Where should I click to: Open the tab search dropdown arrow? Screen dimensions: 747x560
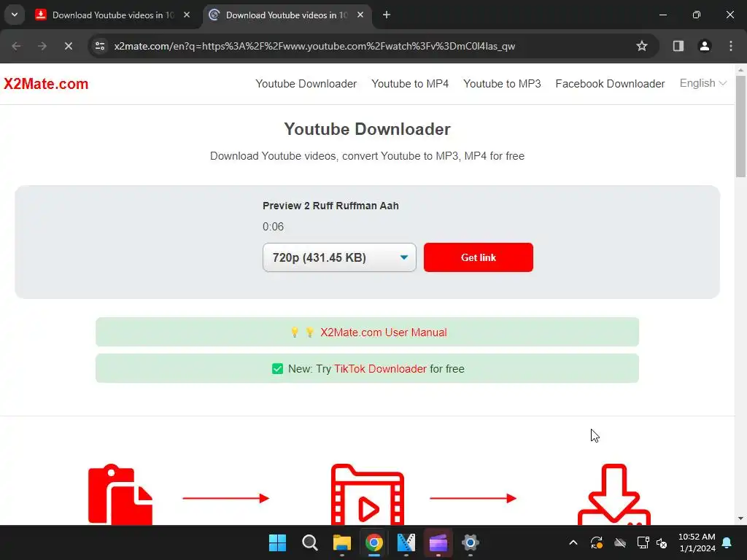click(x=15, y=15)
